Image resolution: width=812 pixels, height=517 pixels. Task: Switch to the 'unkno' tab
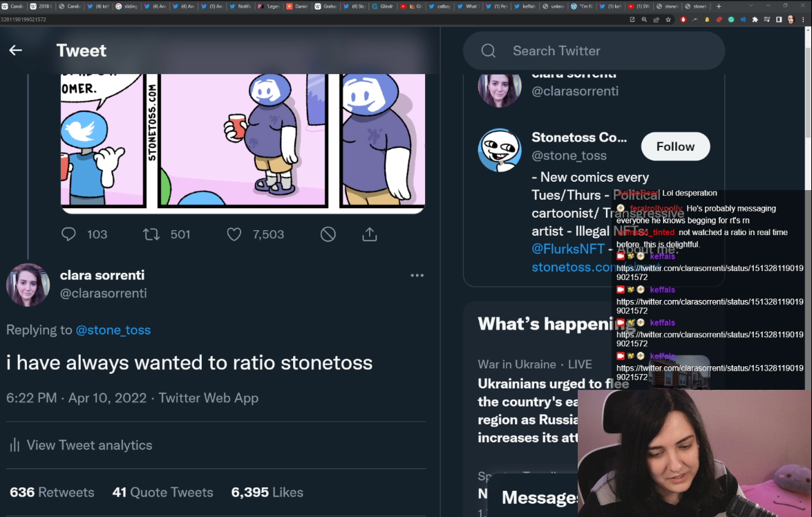553,6
